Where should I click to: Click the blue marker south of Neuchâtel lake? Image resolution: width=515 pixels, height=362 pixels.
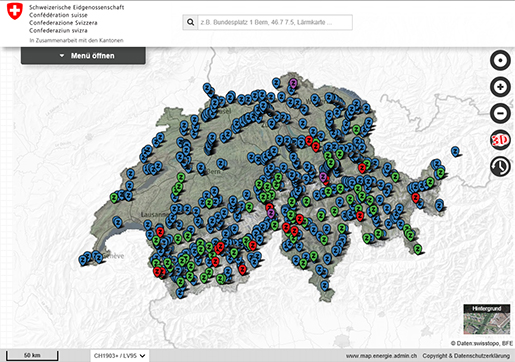pos(117,222)
